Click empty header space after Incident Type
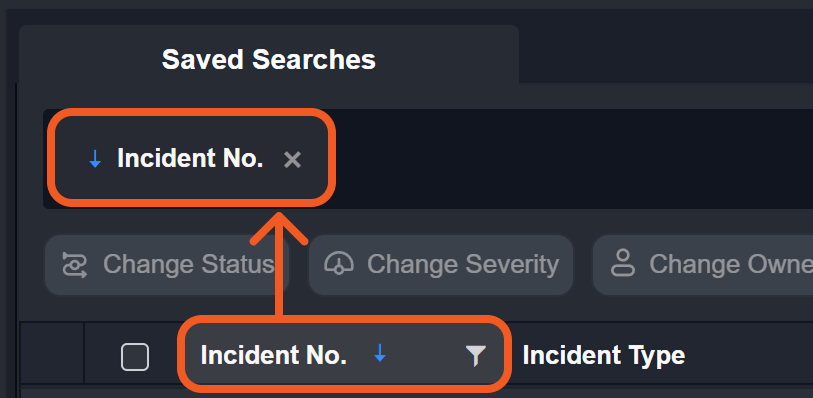 point(749,354)
